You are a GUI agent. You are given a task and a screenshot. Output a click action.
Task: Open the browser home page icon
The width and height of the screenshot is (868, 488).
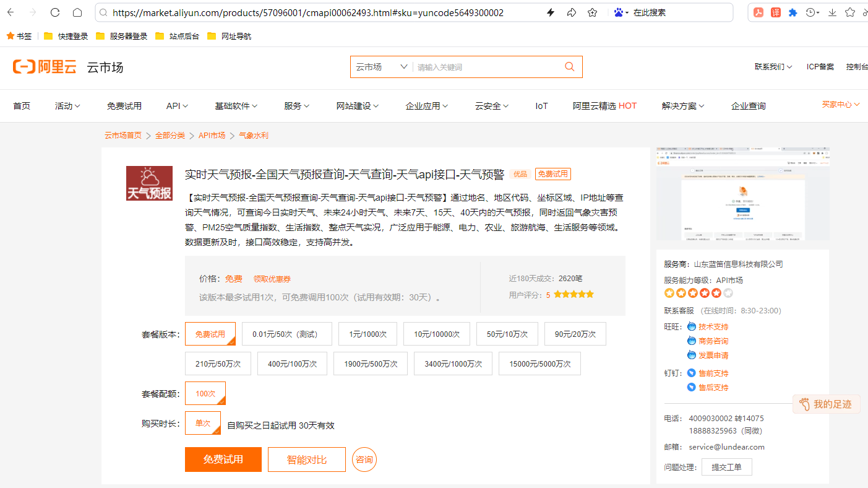click(77, 12)
